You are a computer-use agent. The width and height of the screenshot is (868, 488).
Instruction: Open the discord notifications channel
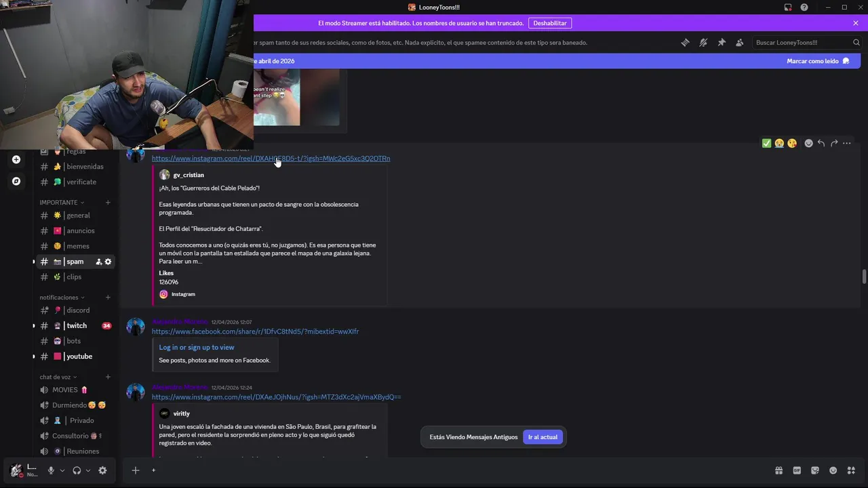click(75, 310)
